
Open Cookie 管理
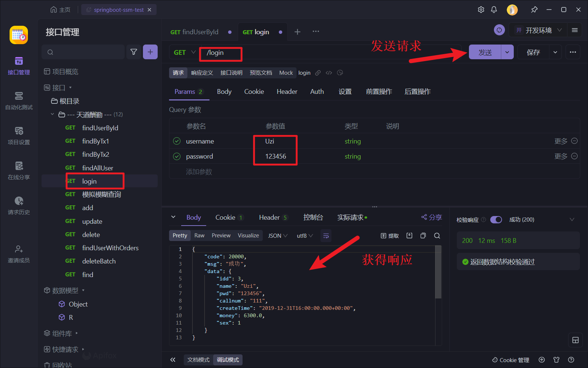pos(511,360)
